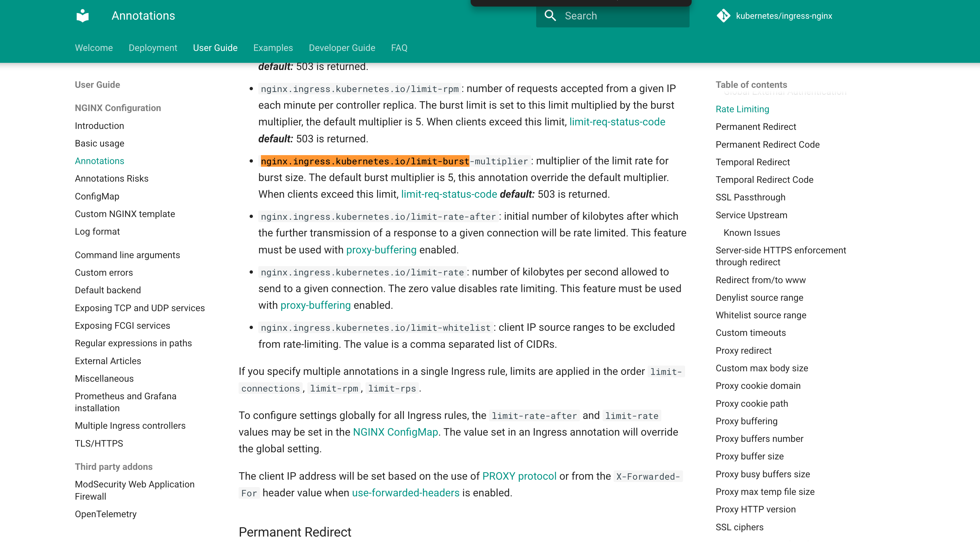
Task: Click the git repository diamond icon
Action: (x=723, y=15)
